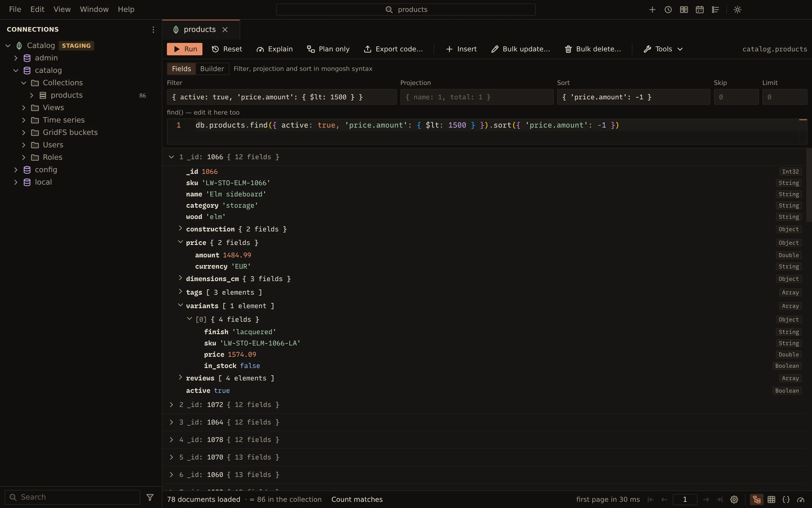Expand the GridFS buckets folder

(24, 133)
